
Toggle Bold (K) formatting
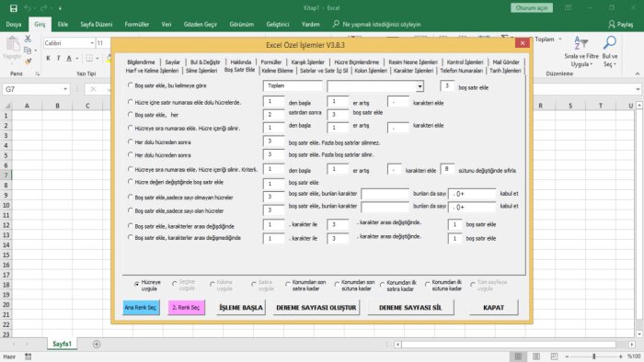tap(48, 58)
